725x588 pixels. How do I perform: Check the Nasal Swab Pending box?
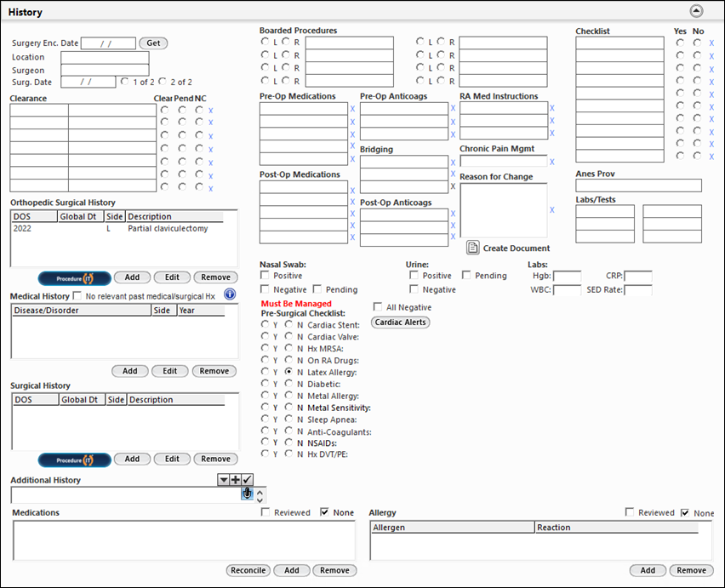[x=317, y=289]
